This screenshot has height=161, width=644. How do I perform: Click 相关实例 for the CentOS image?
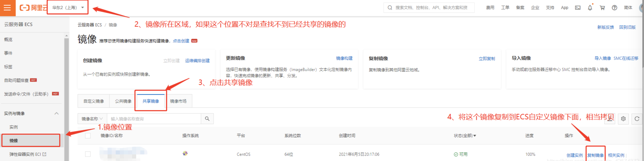point(616,155)
